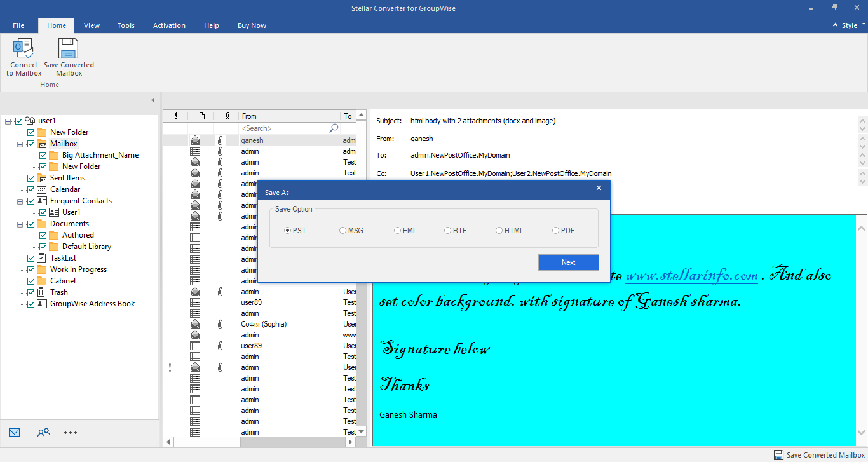Click the TaskList clipboard icon
Viewport: 868px width, 462px height.
point(42,258)
